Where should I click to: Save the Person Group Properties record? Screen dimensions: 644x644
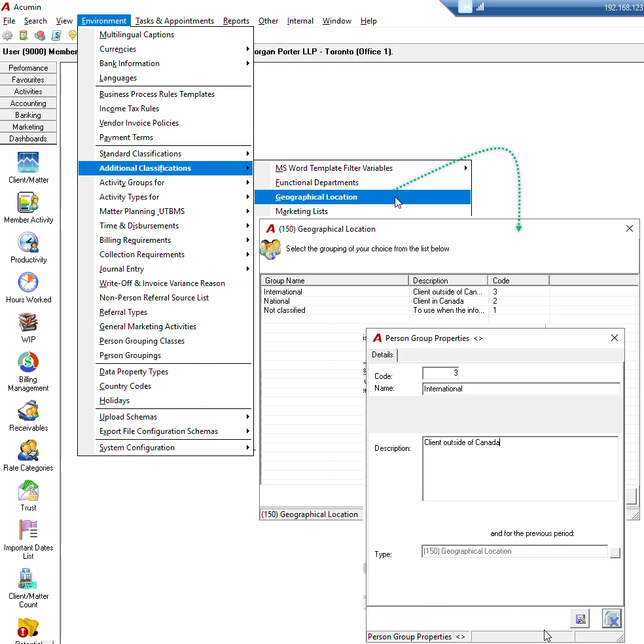coord(580,618)
